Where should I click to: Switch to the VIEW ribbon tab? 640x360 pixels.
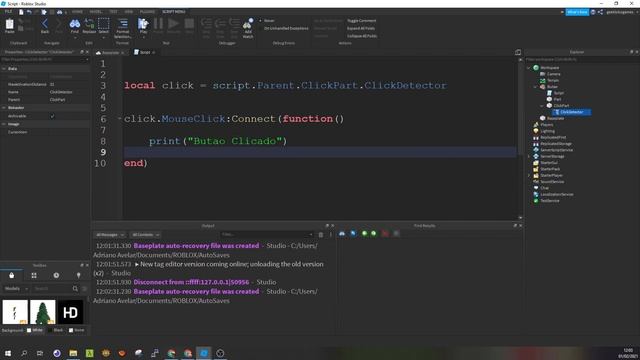[129, 12]
